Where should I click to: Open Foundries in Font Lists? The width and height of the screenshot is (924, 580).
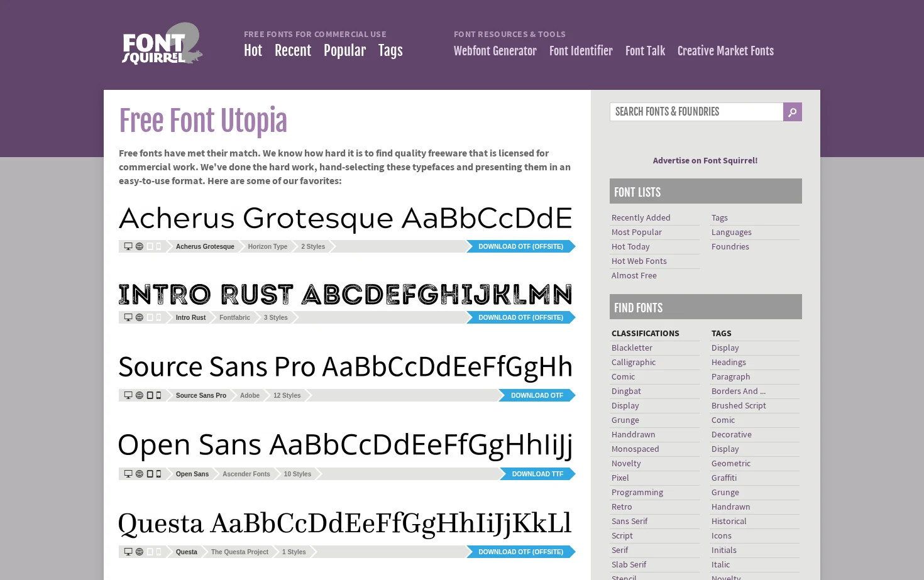coord(730,246)
